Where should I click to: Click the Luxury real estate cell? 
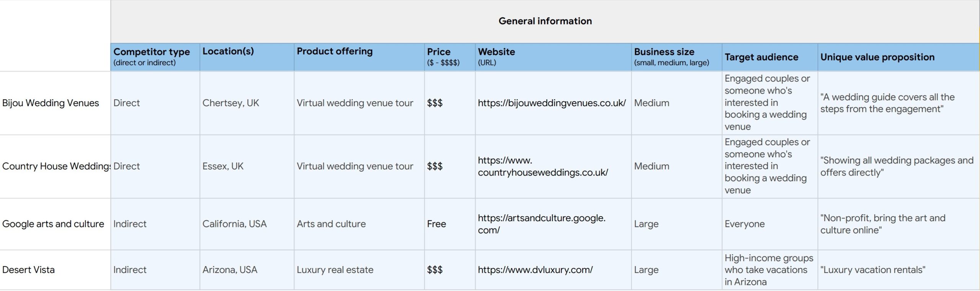[x=335, y=270]
